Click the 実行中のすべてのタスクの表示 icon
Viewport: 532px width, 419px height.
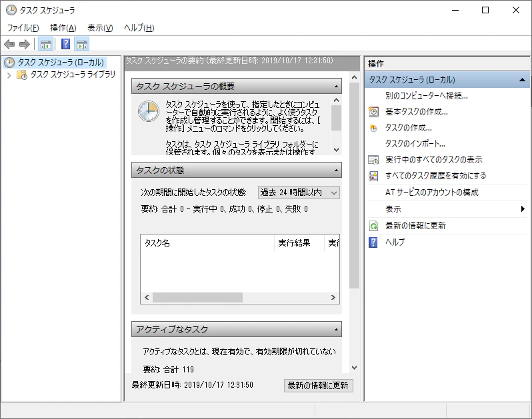(x=373, y=160)
